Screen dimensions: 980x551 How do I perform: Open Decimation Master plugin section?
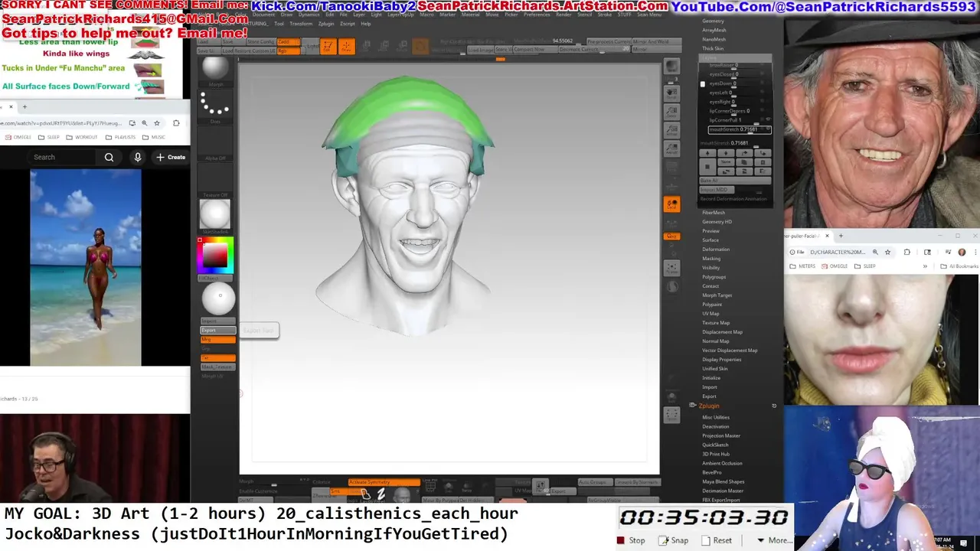[722, 491]
